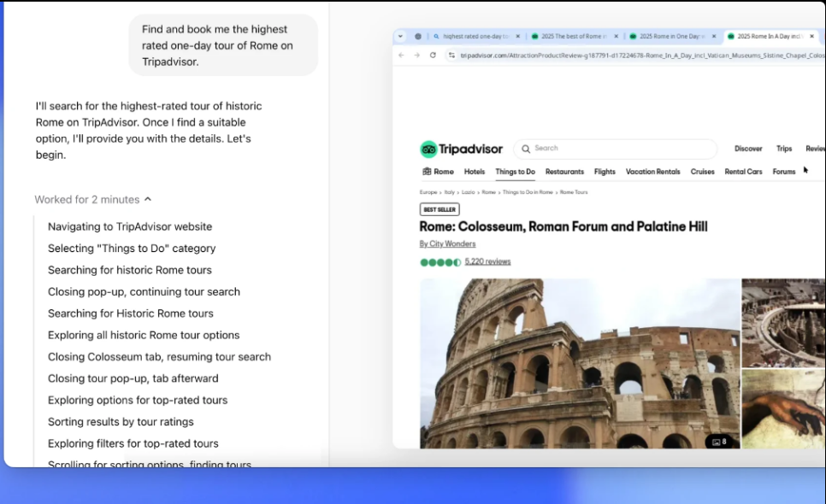Click 'Searching for Historic Rome tours' capitalized step
826x504 pixels.
click(x=131, y=314)
